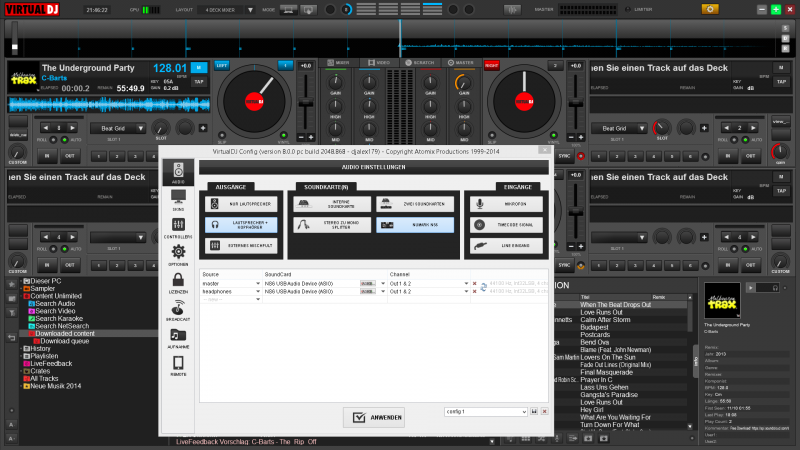
Task: Open the Lizenzen lock section
Action: [178, 283]
